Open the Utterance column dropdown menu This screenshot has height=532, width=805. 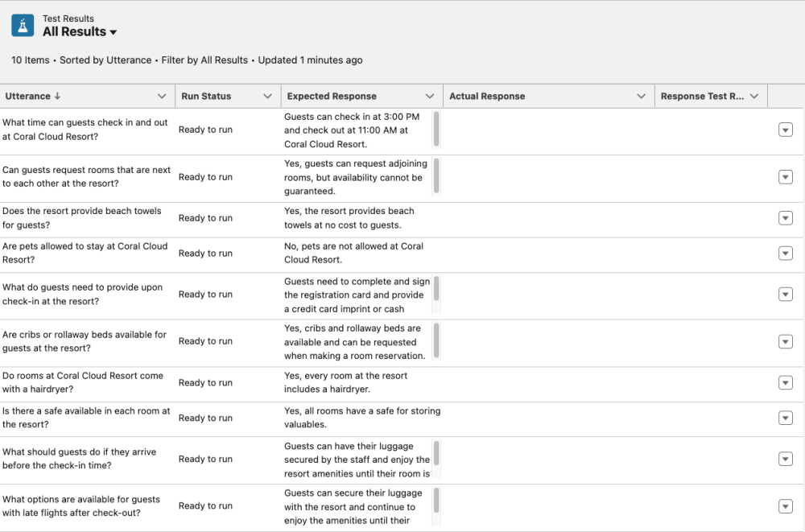coord(162,95)
